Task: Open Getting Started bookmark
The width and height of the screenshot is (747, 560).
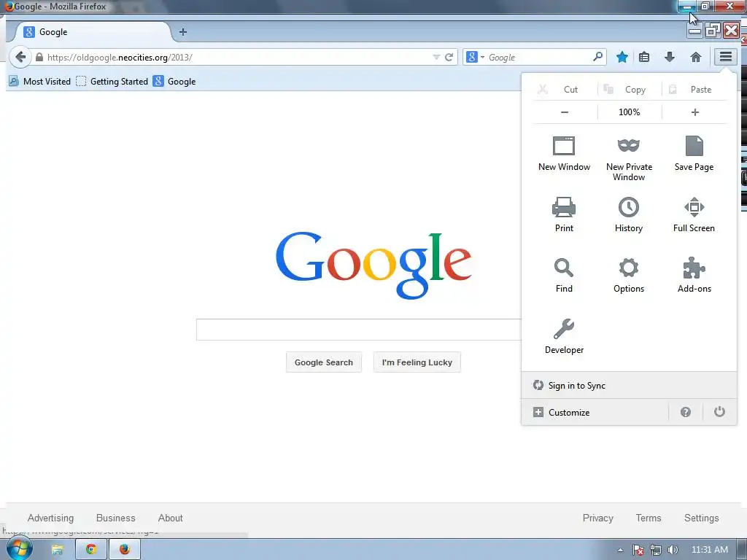Action: click(112, 82)
